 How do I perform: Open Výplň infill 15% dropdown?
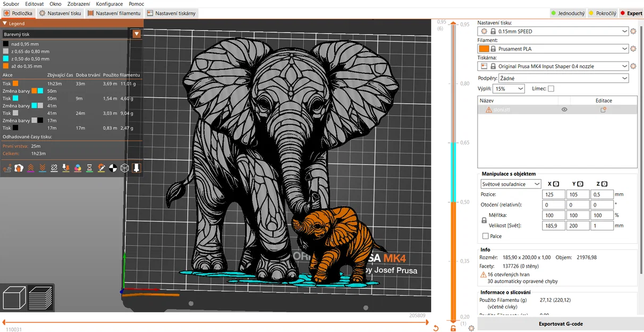pyautogui.click(x=509, y=89)
